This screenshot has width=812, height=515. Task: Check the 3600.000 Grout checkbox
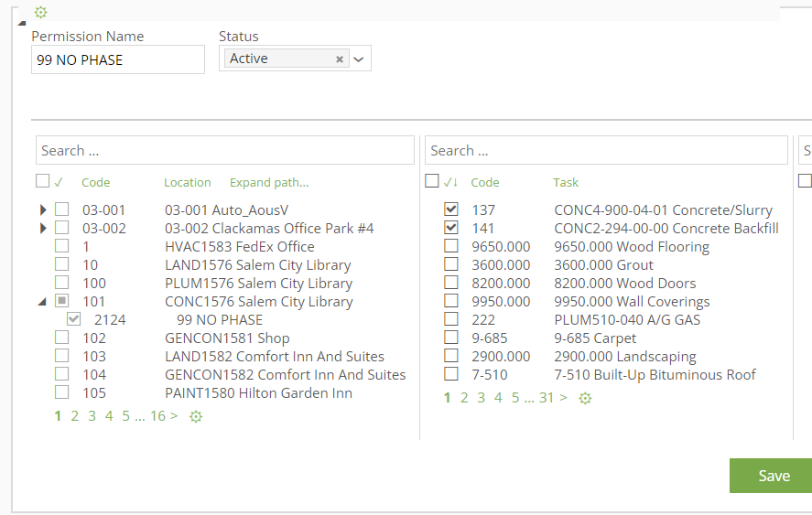click(x=451, y=264)
